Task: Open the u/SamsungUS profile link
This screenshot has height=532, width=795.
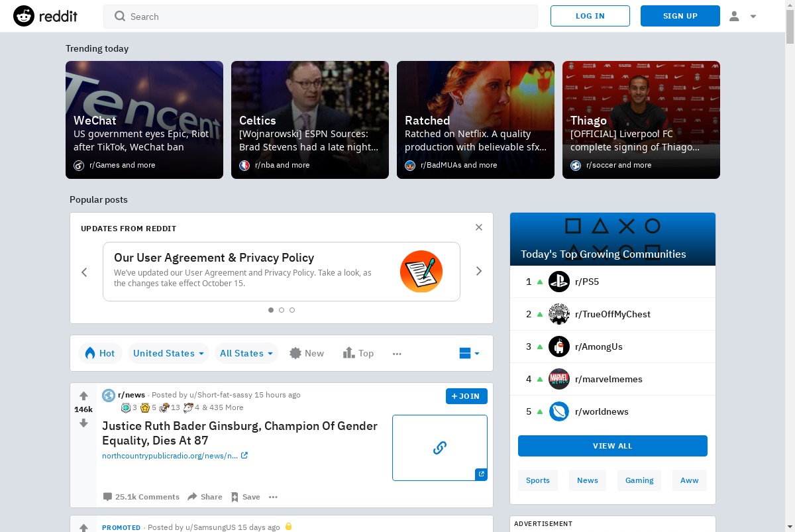Action: pyautogui.click(x=210, y=527)
